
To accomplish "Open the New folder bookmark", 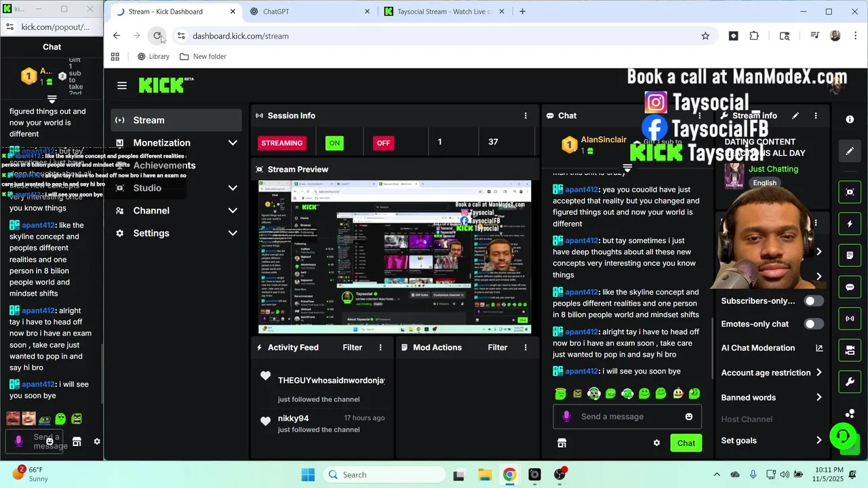I will (203, 56).
